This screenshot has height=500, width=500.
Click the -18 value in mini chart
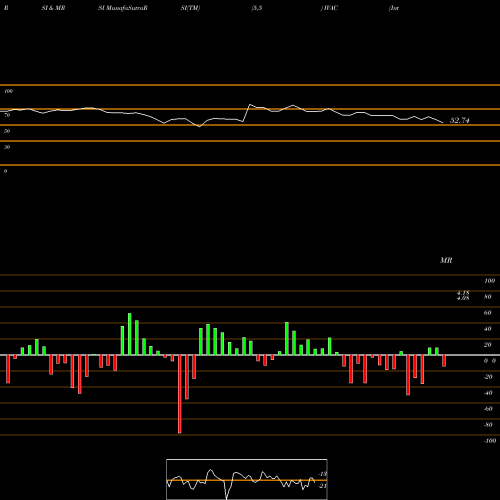(323, 474)
